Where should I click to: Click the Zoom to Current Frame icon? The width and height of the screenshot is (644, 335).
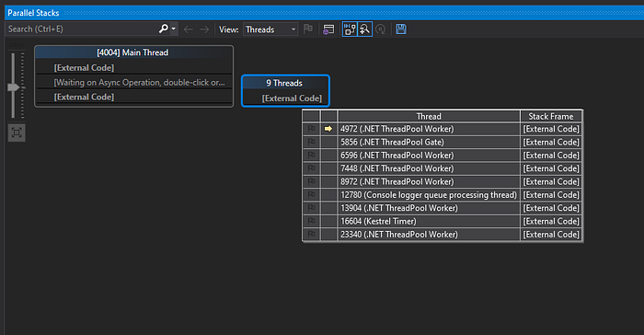(381, 29)
